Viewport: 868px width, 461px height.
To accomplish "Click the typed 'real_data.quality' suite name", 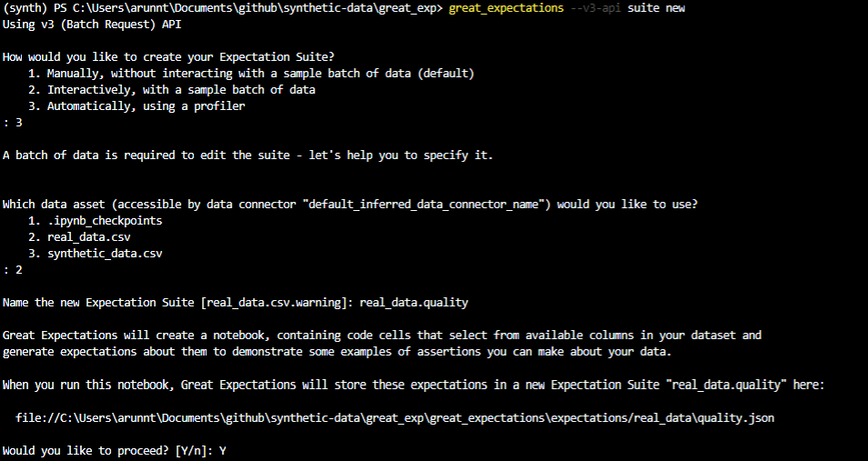I will coord(414,303).
